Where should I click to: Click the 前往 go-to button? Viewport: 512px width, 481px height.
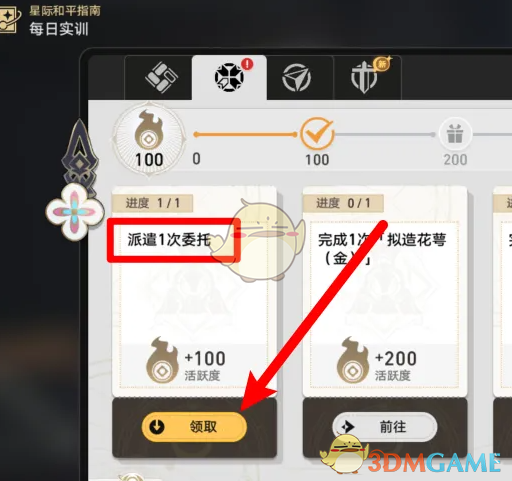(385, 427)
